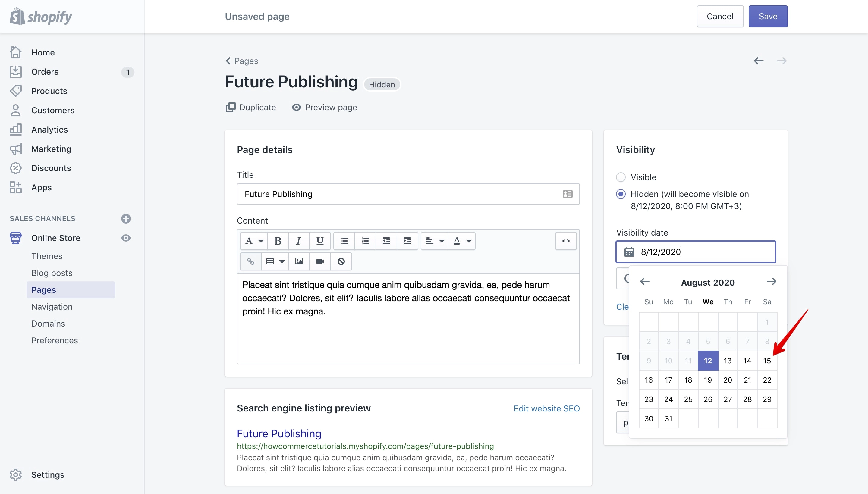Toggle underline formatting
The width and height of the screenshot is (868, 494).
320,241
